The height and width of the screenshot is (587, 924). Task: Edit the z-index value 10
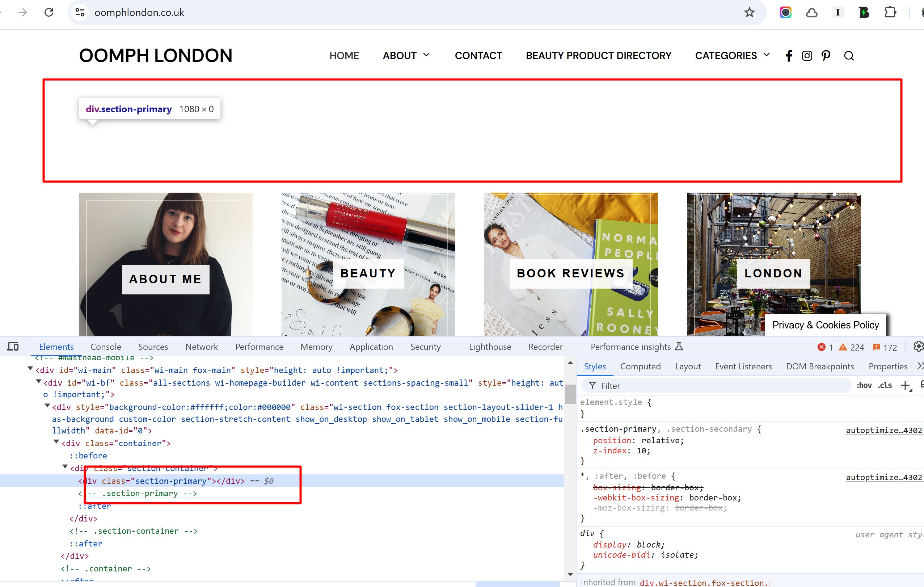[x=641, y=451]
